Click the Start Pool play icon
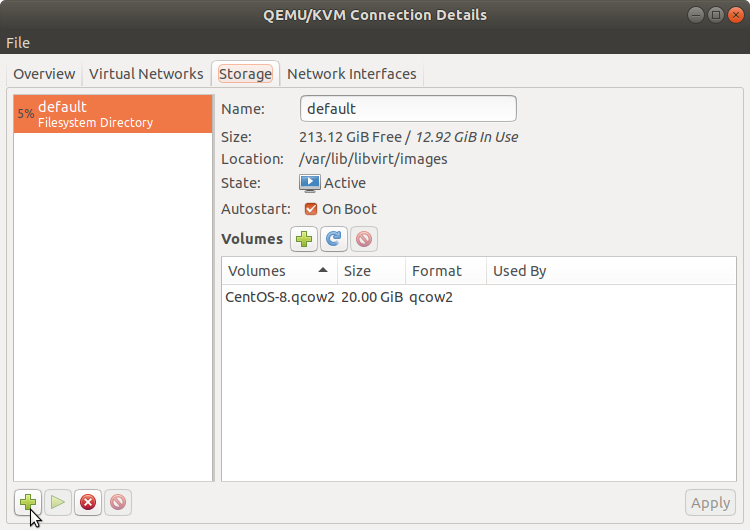Image resolution: width=750 pixels, height=530 pixels. pyautogui.click(x=58, y=502)
